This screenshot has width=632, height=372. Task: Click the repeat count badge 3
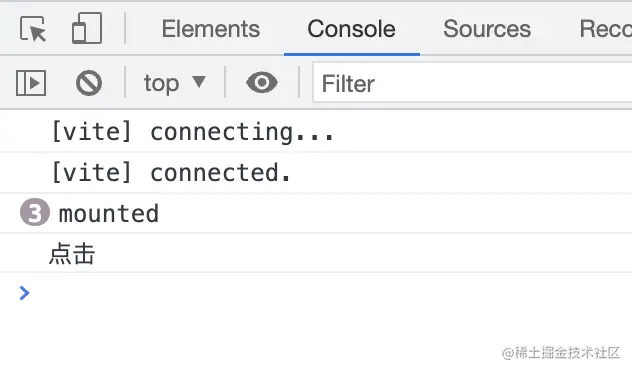35,212
